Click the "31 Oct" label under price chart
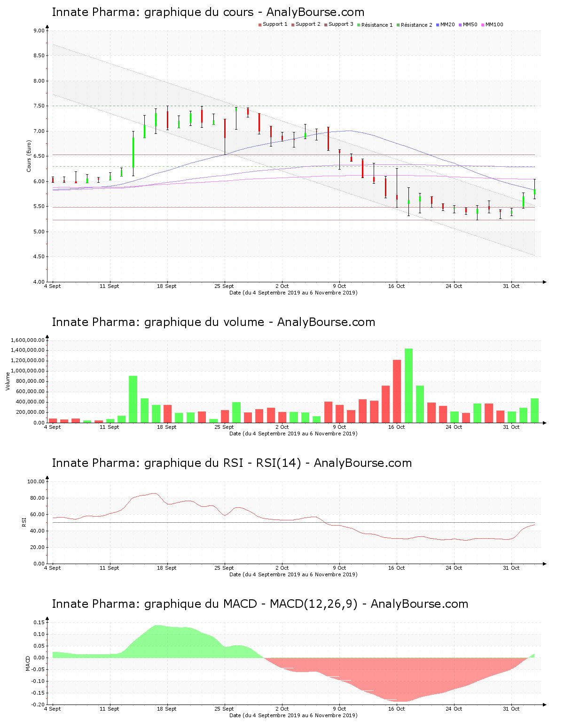The width and height of the screenshot is (564, 728). coord(511,286)
